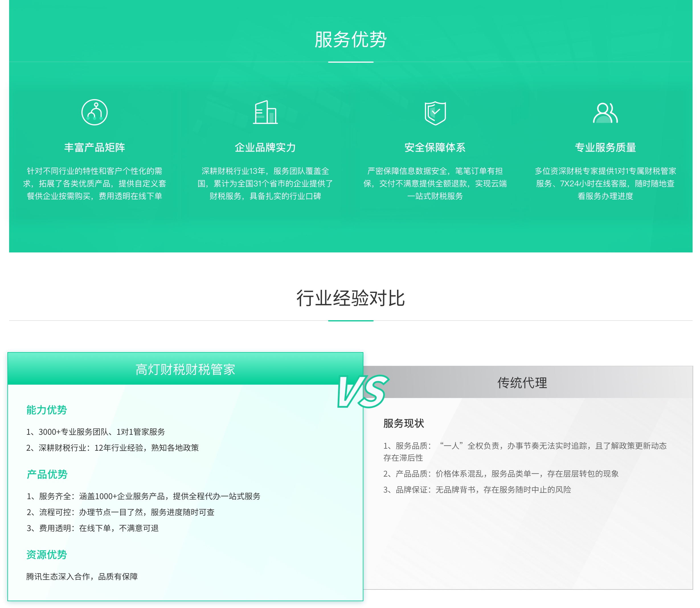Click the 传统代理 card header

click(x=528, y=382)
